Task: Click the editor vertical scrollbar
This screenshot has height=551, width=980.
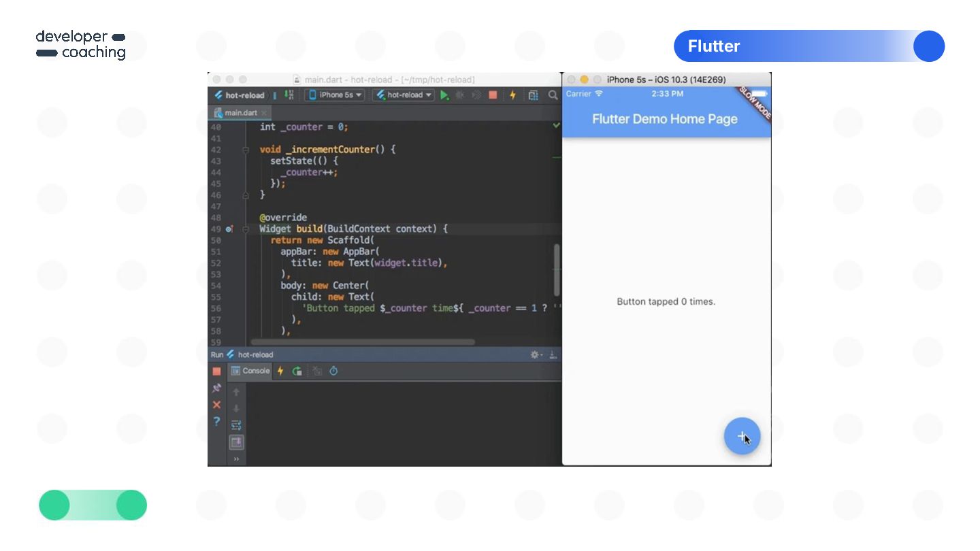Action: (x=557, y=269)
